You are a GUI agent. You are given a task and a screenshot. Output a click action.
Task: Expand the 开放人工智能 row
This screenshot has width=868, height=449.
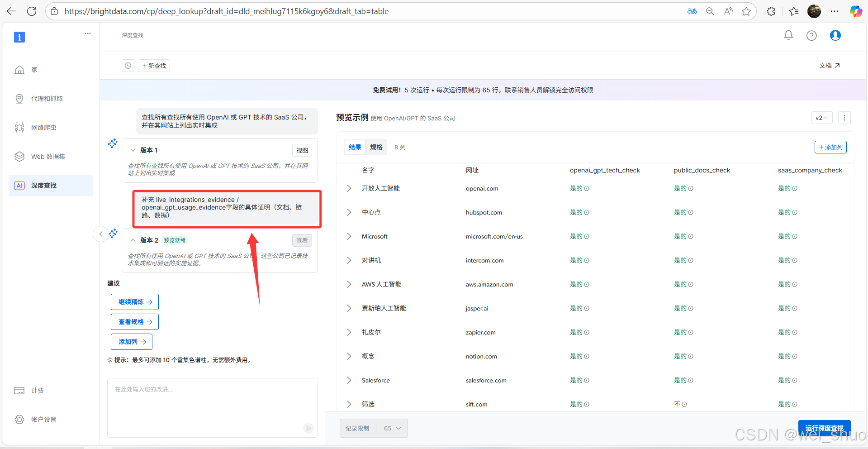(x=349, y=188)
